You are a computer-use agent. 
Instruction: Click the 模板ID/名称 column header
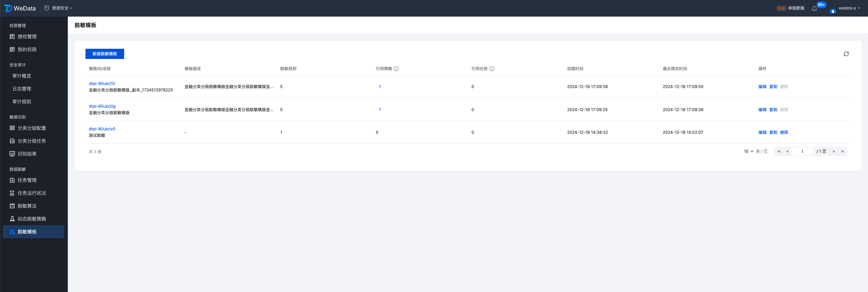[x=100, y=69]
